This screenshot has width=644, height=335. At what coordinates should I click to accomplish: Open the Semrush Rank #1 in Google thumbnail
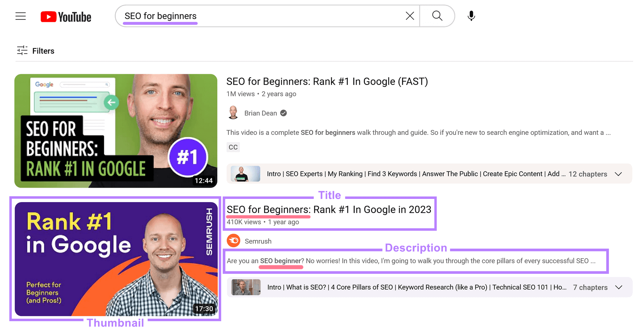116,259
